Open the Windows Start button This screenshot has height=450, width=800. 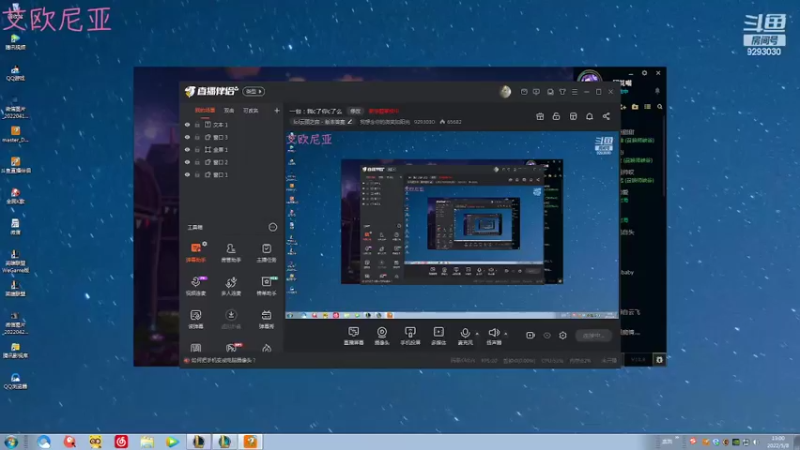11,442
